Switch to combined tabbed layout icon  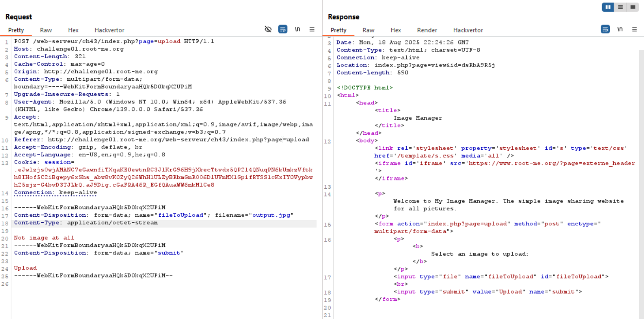tap(632, 7)
